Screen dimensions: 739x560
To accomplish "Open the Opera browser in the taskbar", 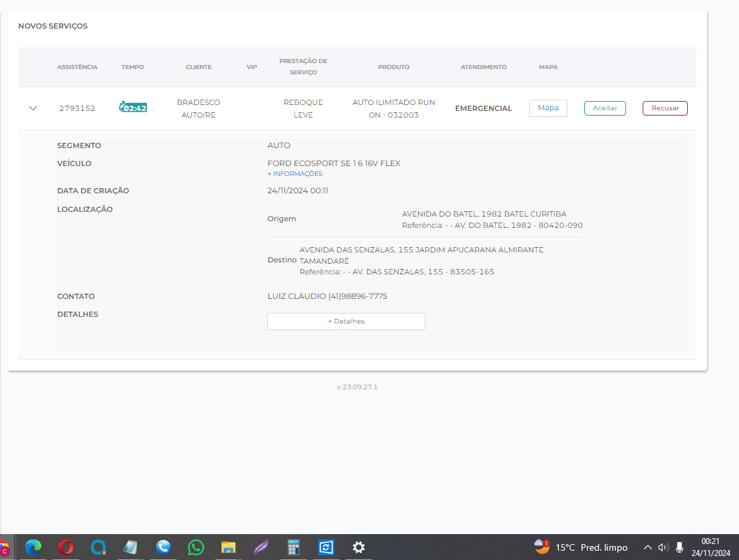I will pos(65,547).
